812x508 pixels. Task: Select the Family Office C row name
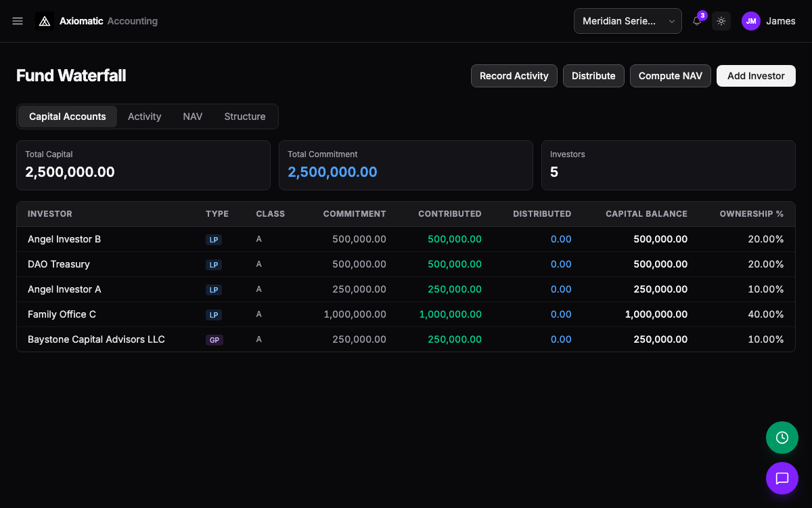pos(62,314)
